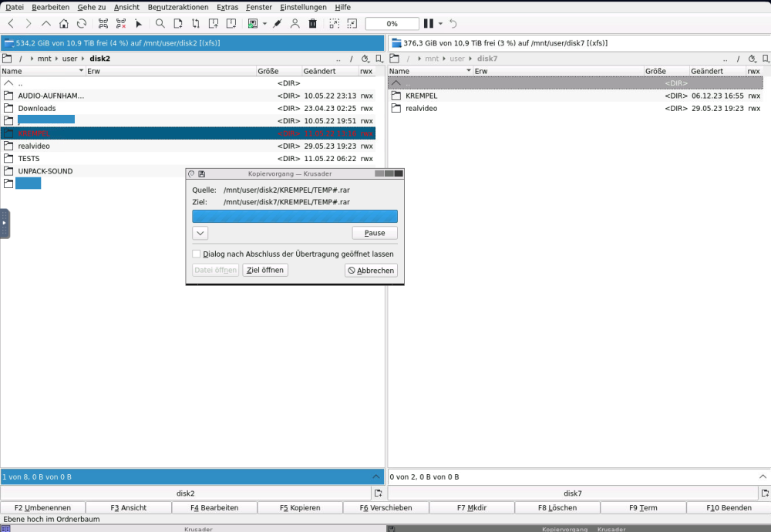
Task: Open dropdown arrow next to terminal icon
Action: point(264,24)
